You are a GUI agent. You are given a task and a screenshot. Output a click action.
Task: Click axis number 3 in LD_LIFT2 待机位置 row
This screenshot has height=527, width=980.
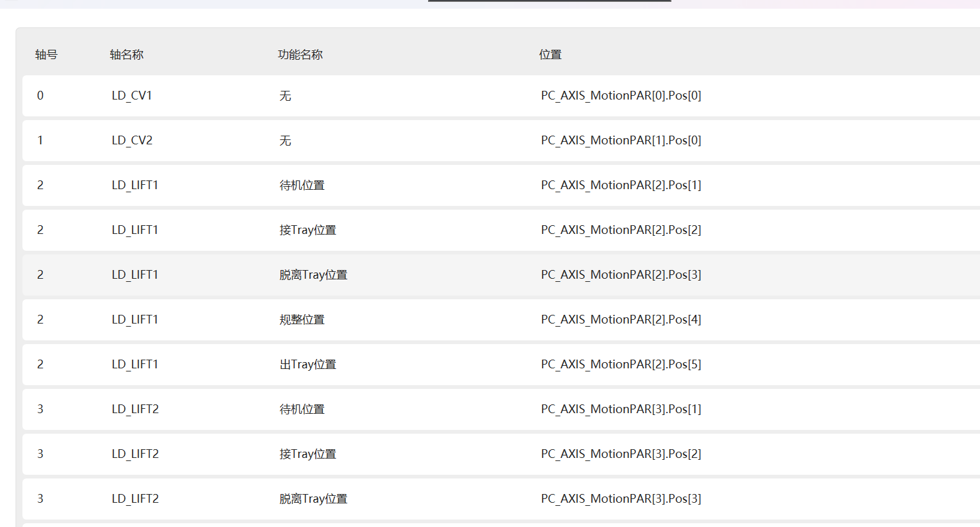pyautogui.click(x=40, y=409)
